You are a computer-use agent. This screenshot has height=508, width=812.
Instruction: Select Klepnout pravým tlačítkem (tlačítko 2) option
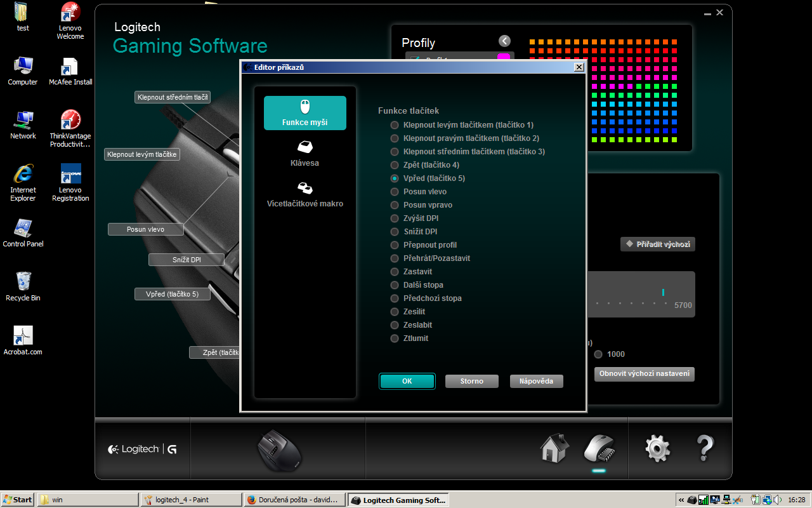pyautogui.click(x=465, y=138)
